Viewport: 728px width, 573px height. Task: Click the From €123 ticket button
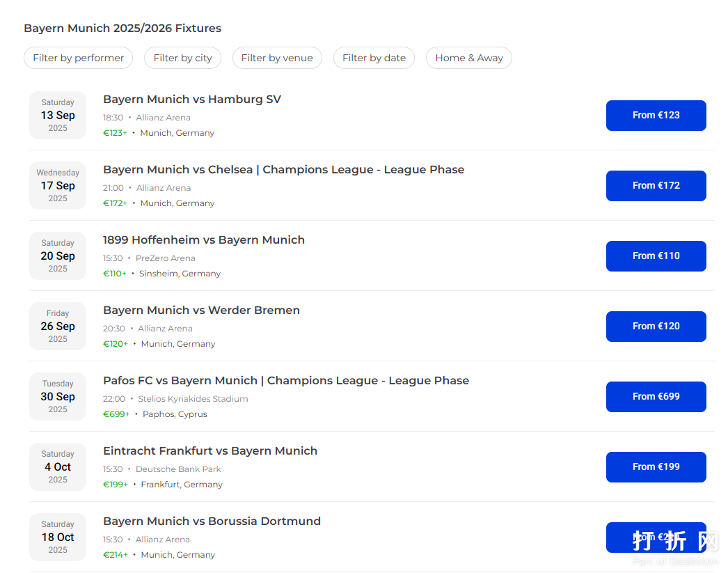(x=656, y=116)
